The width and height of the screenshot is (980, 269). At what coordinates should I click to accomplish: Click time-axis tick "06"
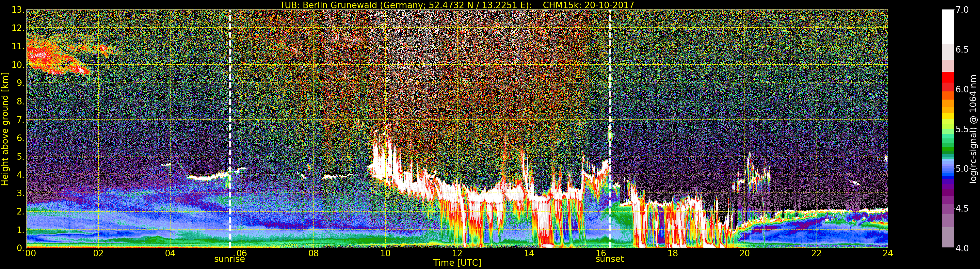tap(242, 253)
